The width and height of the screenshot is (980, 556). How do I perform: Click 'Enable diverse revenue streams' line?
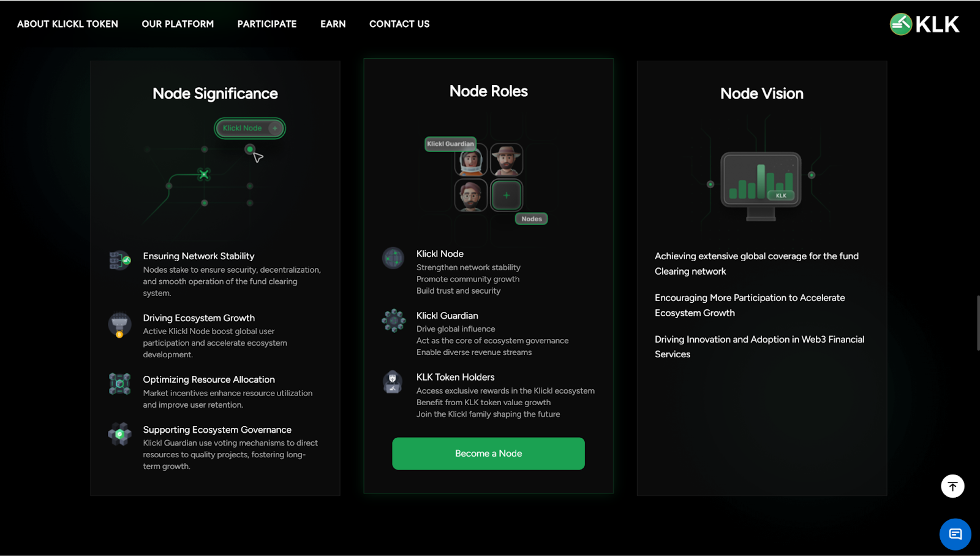pos(474,352)
